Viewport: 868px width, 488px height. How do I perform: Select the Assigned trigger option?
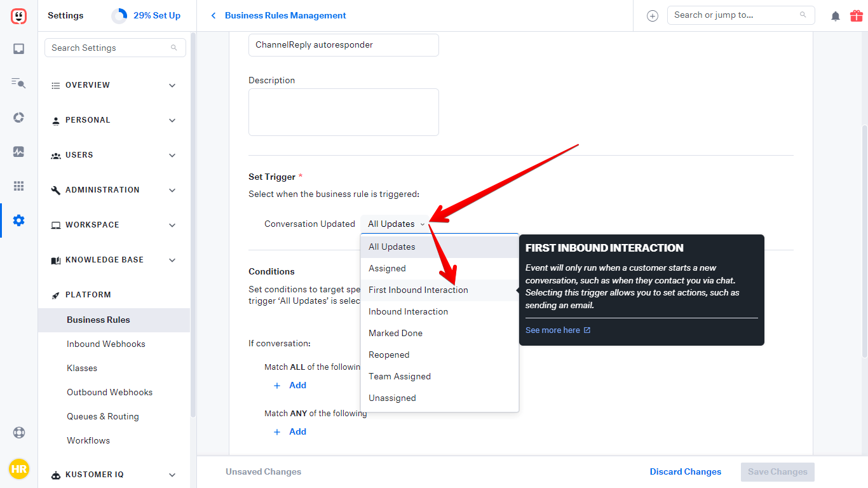click(x=440, y=268)
